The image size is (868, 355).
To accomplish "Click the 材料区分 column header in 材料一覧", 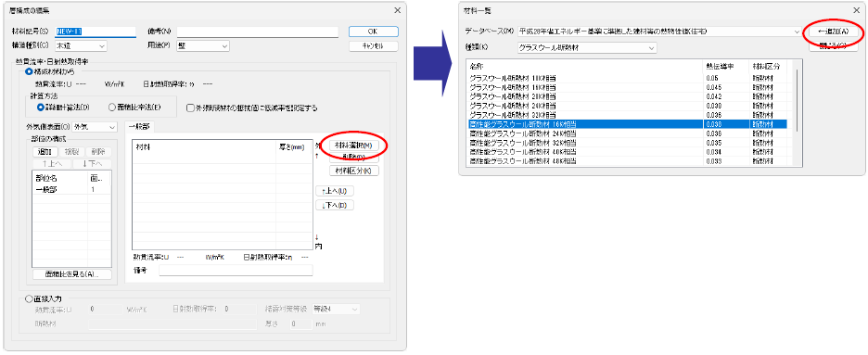I will click(767, 66).
